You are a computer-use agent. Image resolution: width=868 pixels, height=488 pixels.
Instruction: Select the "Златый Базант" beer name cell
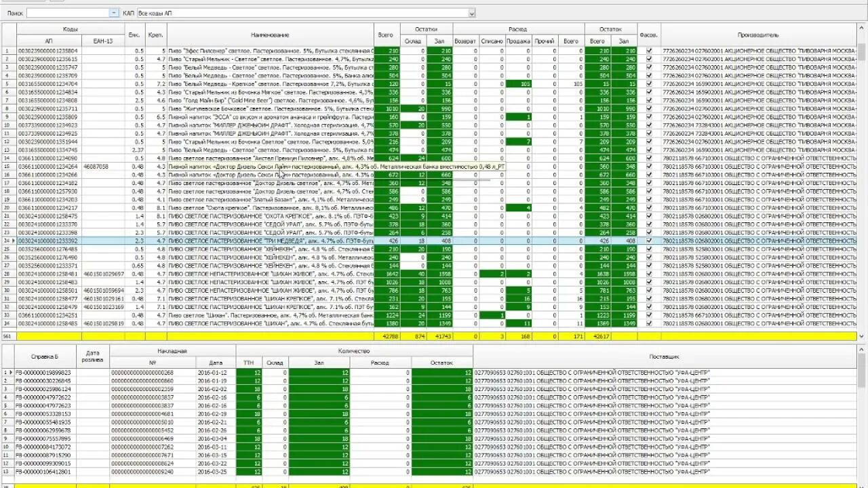tap(270, 199)
